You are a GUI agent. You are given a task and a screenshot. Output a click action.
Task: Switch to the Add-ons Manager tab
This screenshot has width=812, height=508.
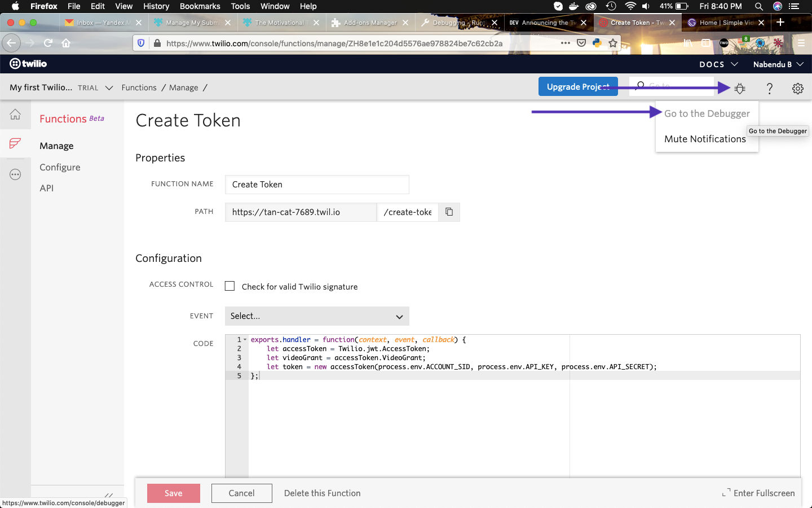coord(370,23)
